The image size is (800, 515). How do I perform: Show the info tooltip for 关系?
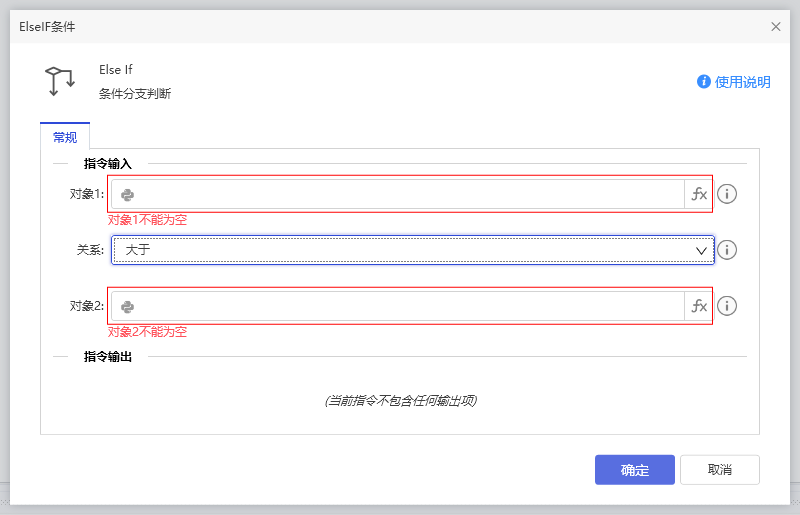727,250
